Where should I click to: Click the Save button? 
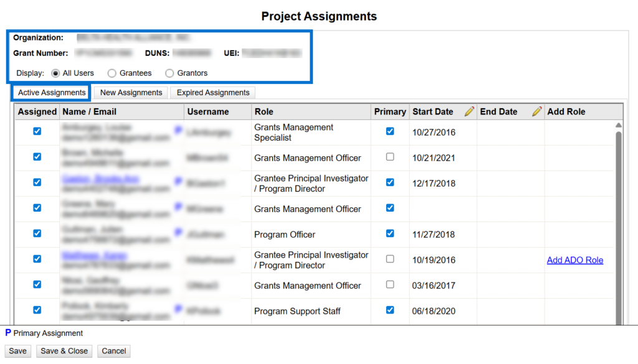17,351
